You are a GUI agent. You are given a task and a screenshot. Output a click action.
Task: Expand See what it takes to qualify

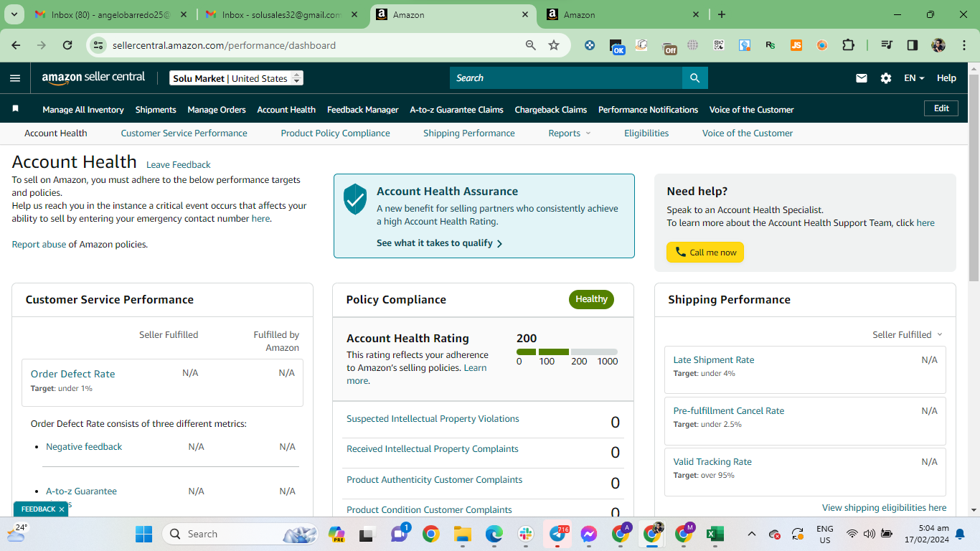(x=439, y=243)
